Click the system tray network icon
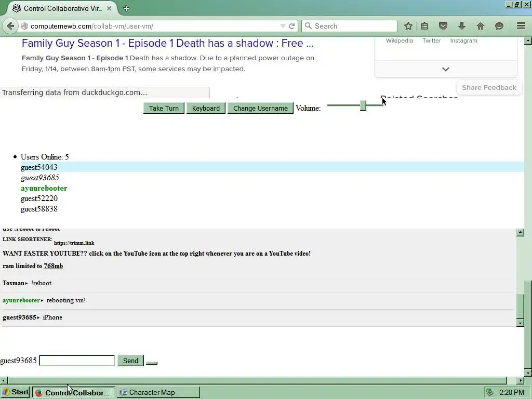 coord(489,393)
